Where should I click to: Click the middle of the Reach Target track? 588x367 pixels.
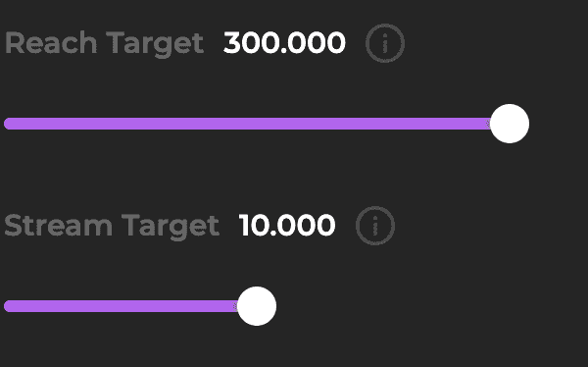pyautogui.click(x=248, y=124)
